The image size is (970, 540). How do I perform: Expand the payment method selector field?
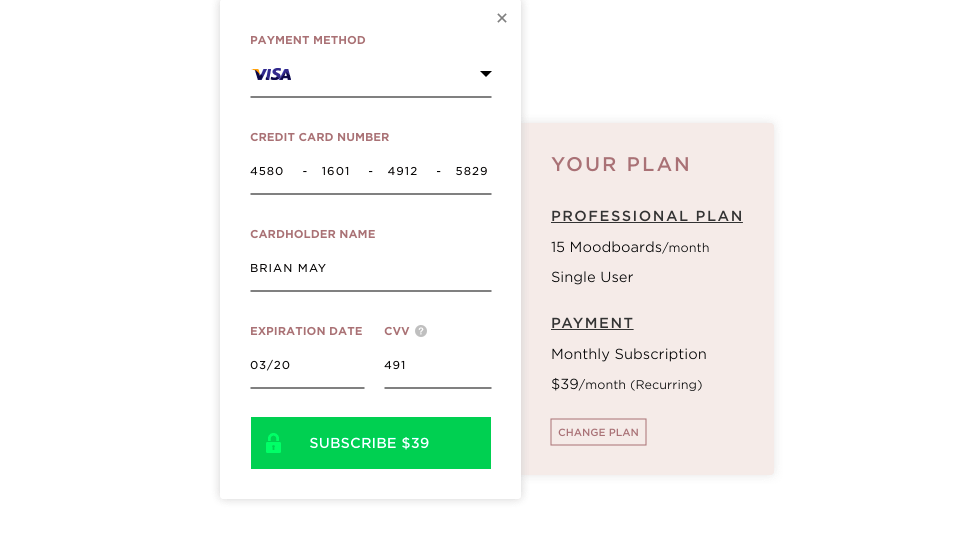[x=371, y=75]
